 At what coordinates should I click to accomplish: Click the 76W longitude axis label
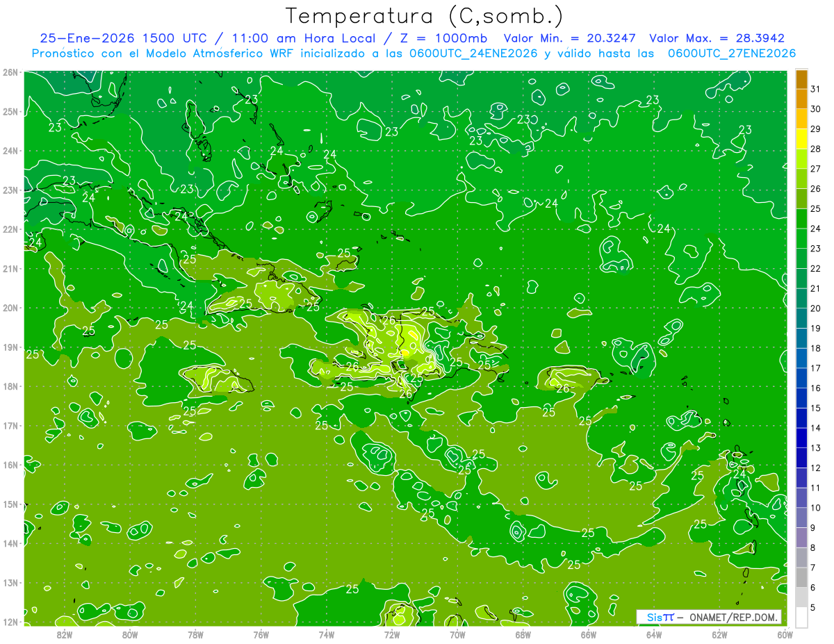[x=261, y=635]
